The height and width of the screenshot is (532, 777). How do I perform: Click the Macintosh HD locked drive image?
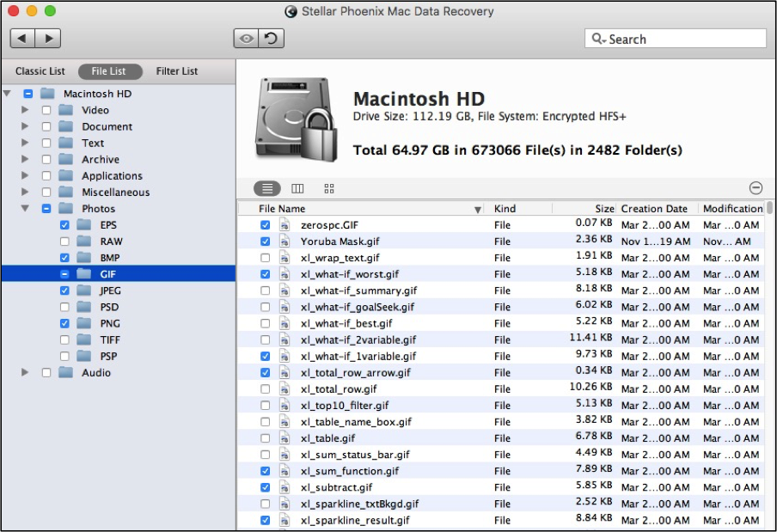[297, 119]
